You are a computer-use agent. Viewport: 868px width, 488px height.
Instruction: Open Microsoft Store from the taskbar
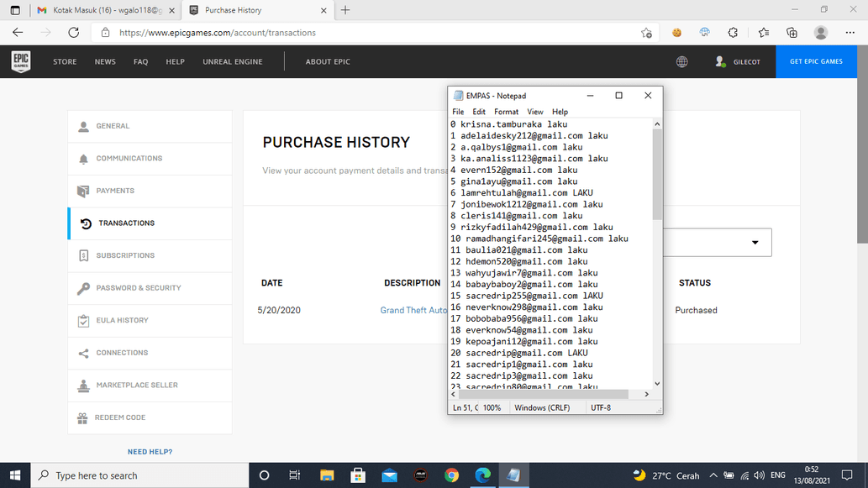tap(358, 475)
